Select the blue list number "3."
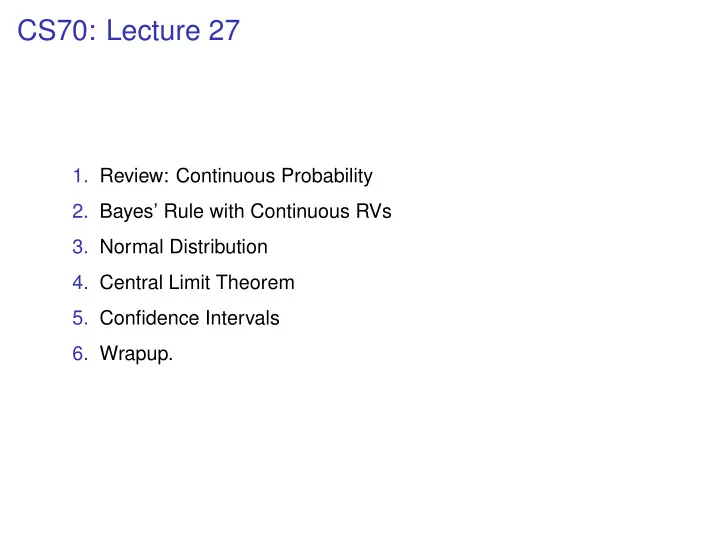 (x=80, y=247)
